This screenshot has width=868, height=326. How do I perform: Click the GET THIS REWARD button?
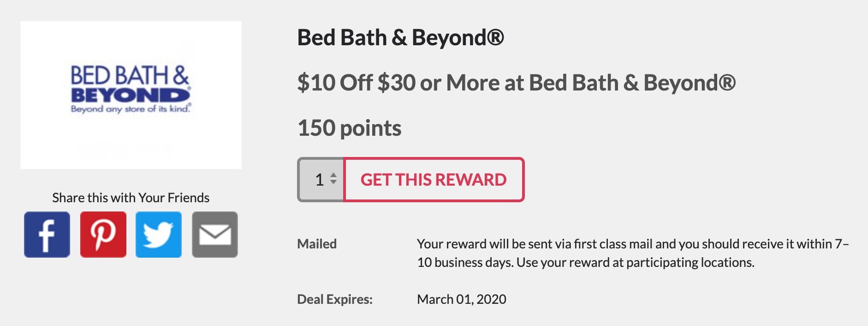coord(434,180)
